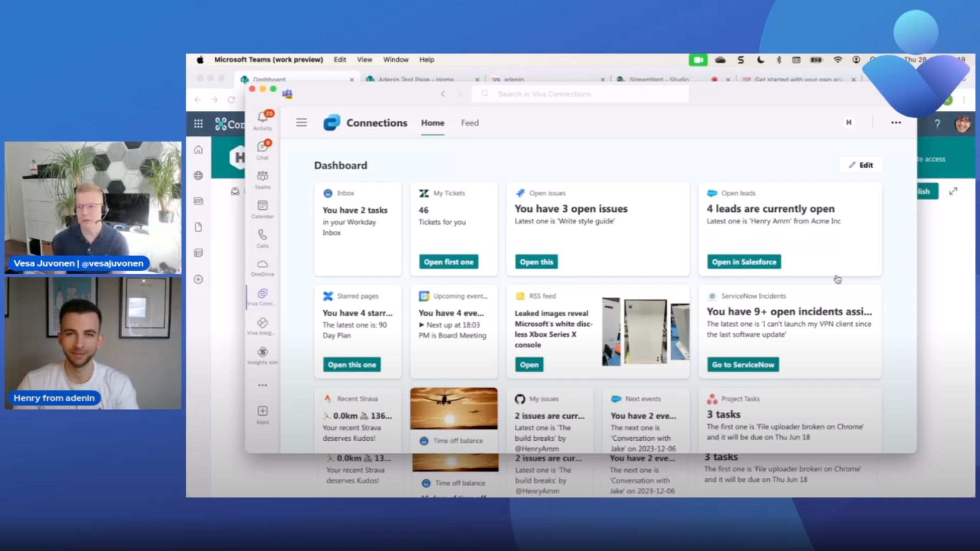Open Calendar in Teams sidebar
980x551 pixels.
263,209
